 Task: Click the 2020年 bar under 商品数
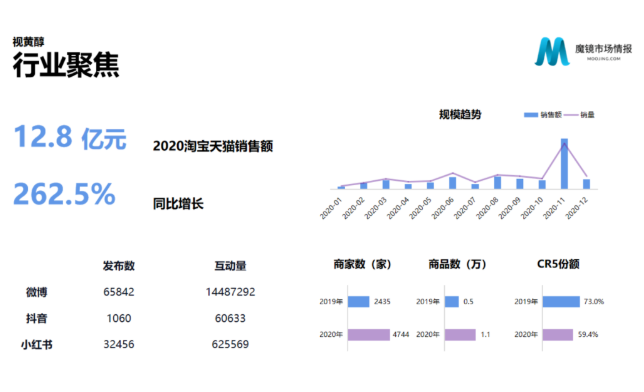click(x=460, y=334)
